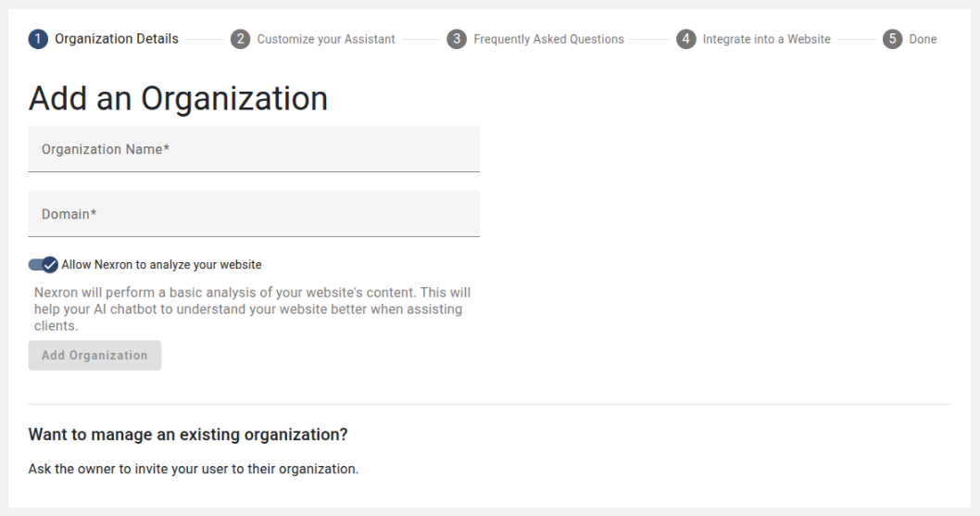Screen dimensions: 980x516
Task: Go to Customize your Assistant step
Action: [x=326, y=39]
